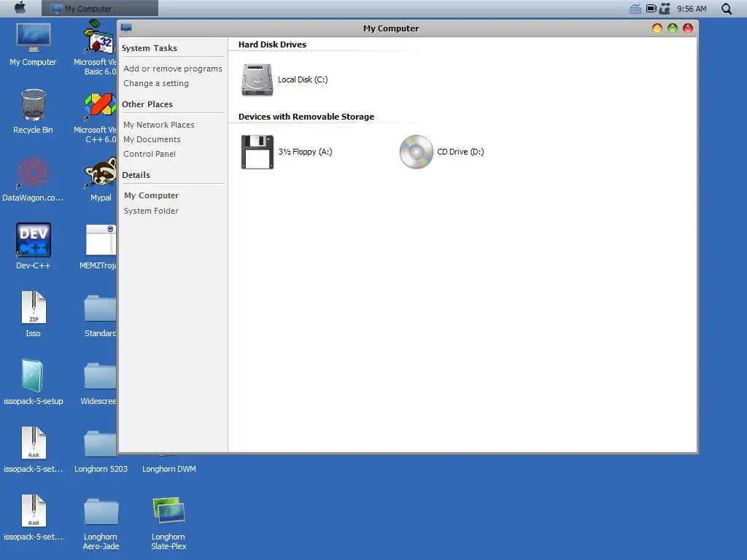Click the My Computer details label
Viewport: 747px width, 560px height.
[x=151, y=195]
